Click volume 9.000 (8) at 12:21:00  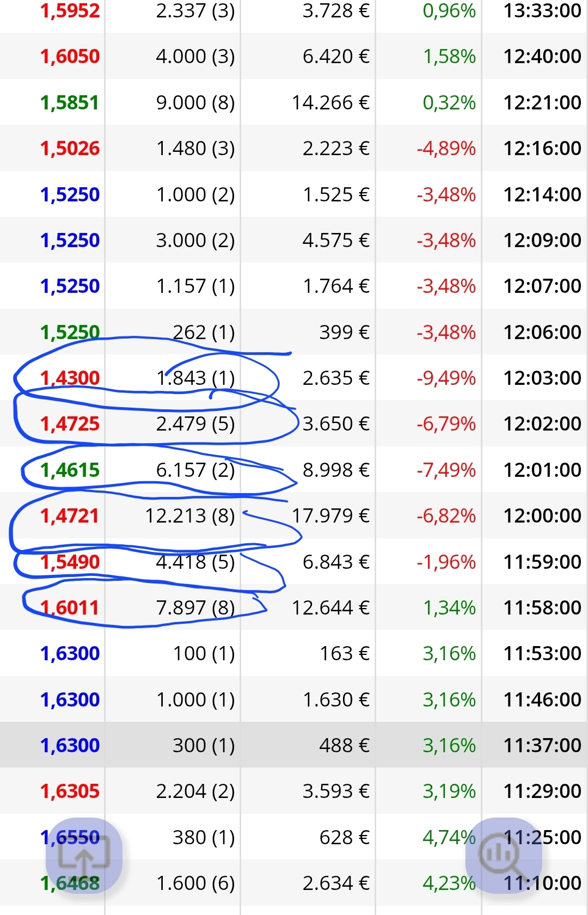point(195,102)
